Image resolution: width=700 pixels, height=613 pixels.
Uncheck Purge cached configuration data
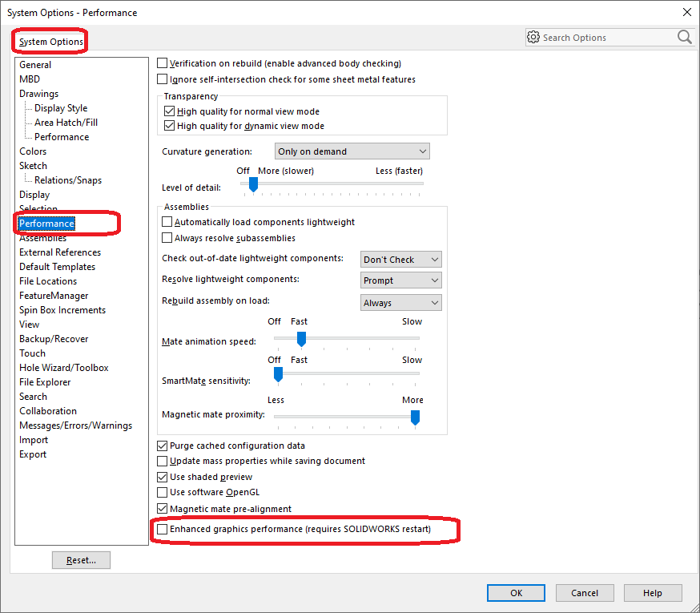163,446
